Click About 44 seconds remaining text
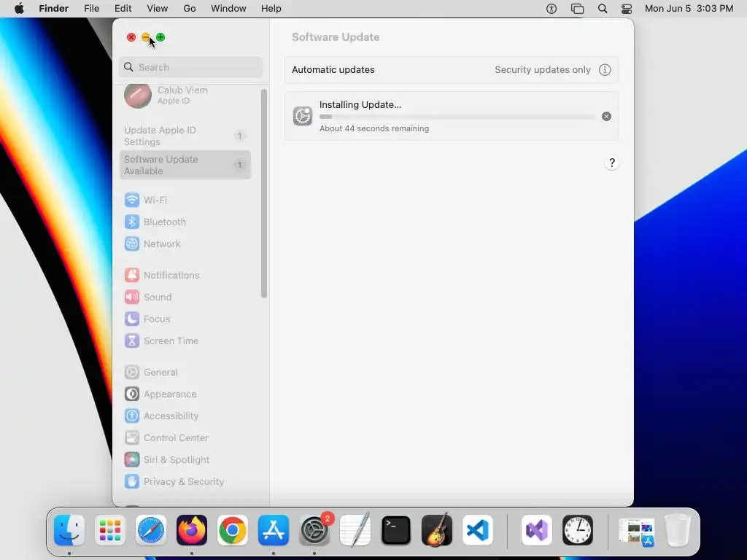This screenshot has width=747, height=560. 374,128
